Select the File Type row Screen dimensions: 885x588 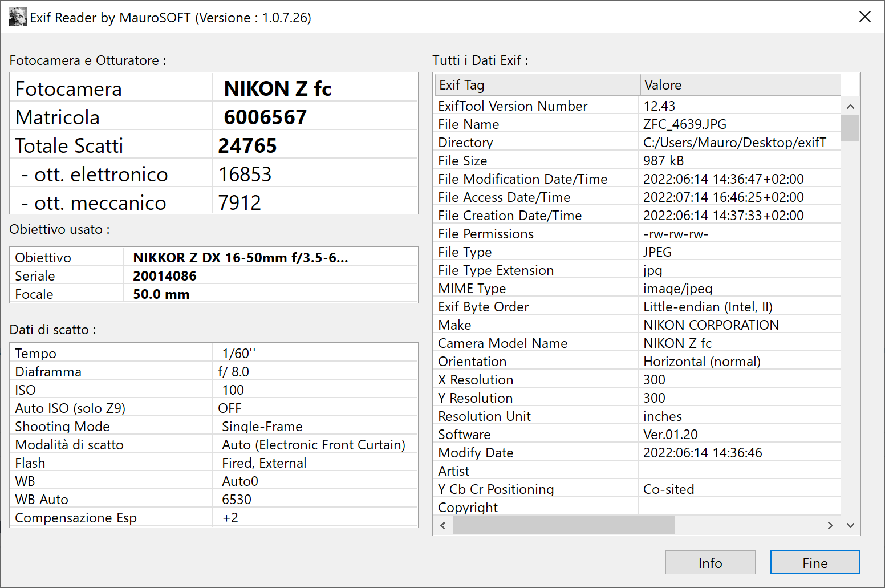coord(638,252)
